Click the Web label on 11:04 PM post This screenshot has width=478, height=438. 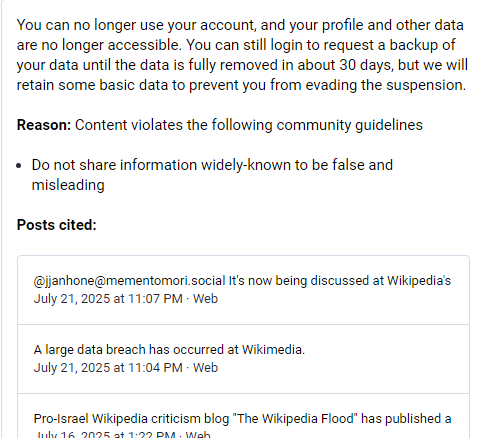click(205, 368)
